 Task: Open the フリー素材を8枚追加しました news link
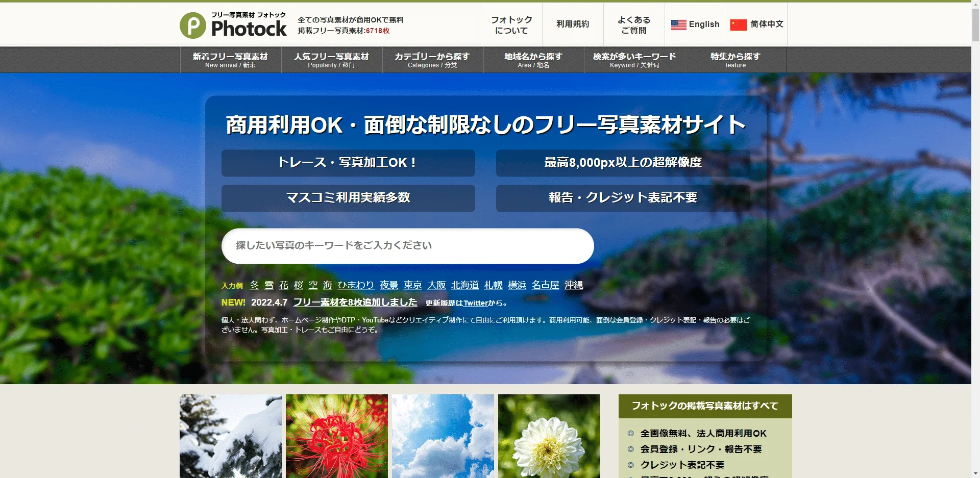355,303
